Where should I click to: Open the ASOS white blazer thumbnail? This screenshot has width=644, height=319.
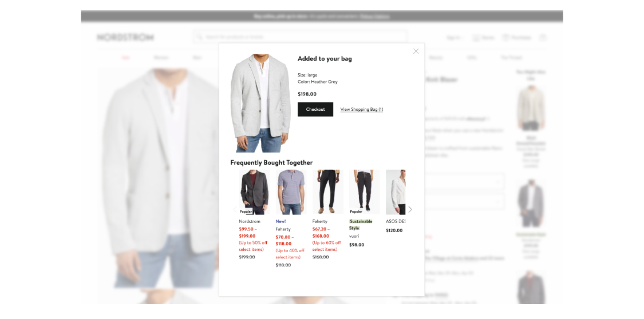396,192
